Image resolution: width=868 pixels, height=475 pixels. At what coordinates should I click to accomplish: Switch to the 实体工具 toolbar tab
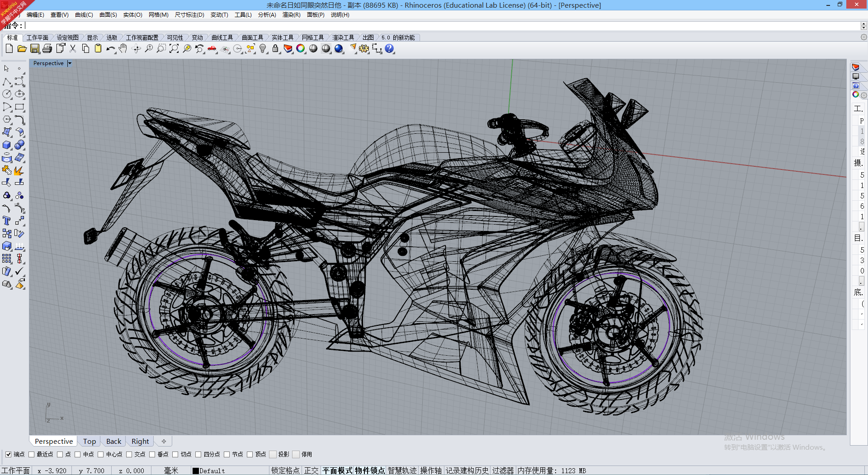tap(283, 38)
